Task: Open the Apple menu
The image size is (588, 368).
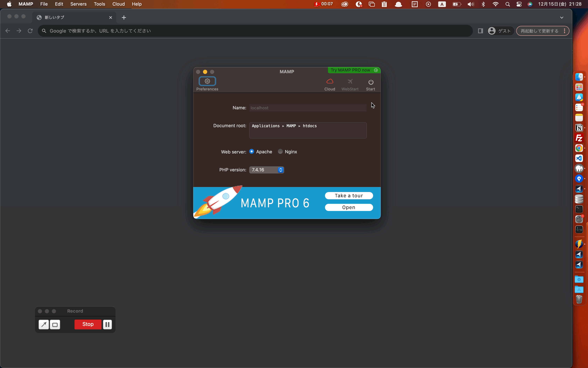Action: [9, 4]
